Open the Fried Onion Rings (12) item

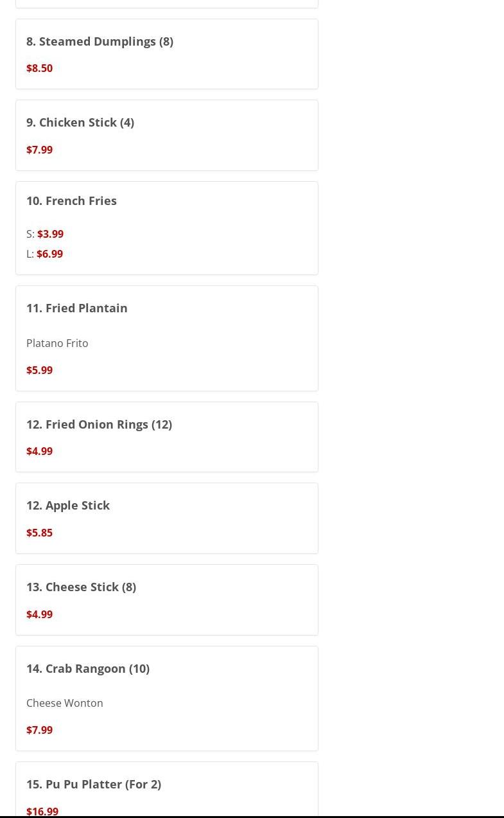click(x=99, y=424)
